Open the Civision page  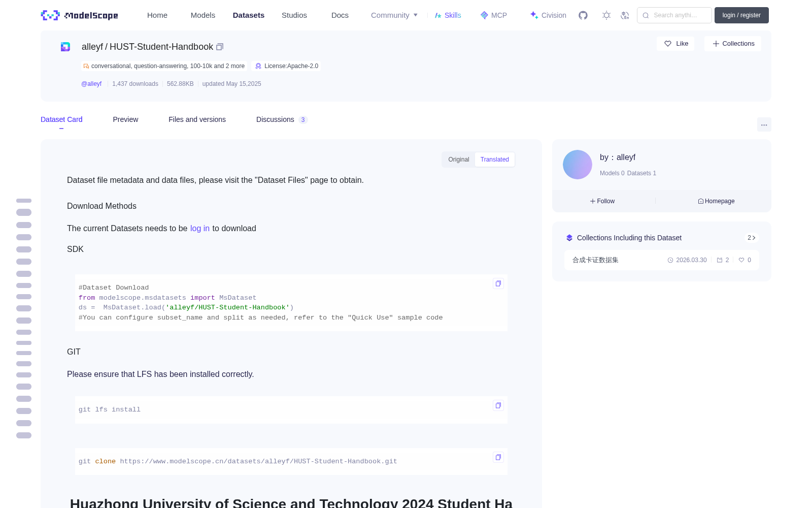coord(548,15)
